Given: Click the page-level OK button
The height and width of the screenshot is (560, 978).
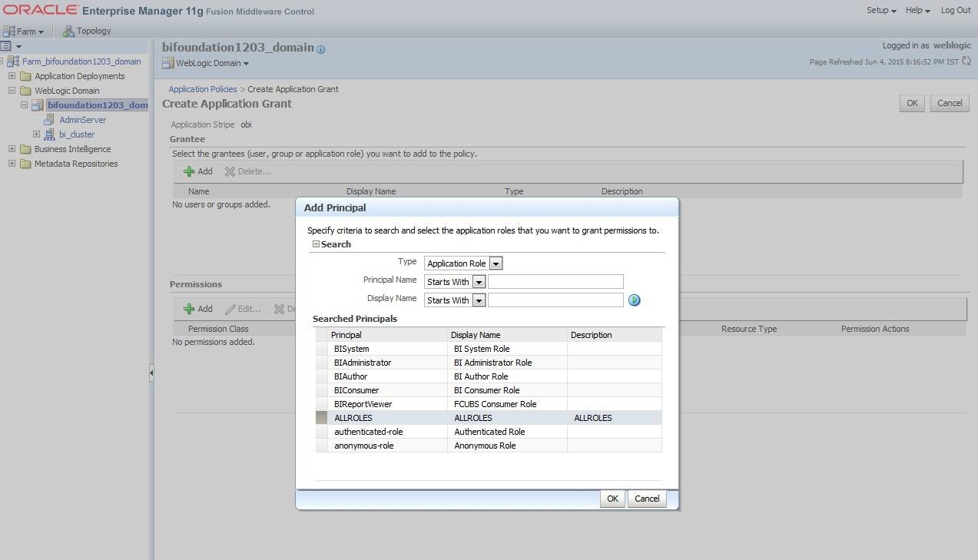Looking at the screenshot, I should coord(912,103).
